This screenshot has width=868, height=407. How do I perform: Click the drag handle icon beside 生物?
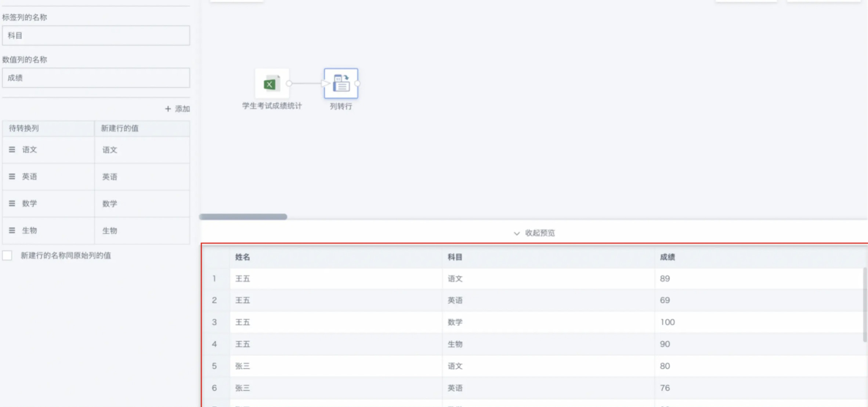click(12, 230)
